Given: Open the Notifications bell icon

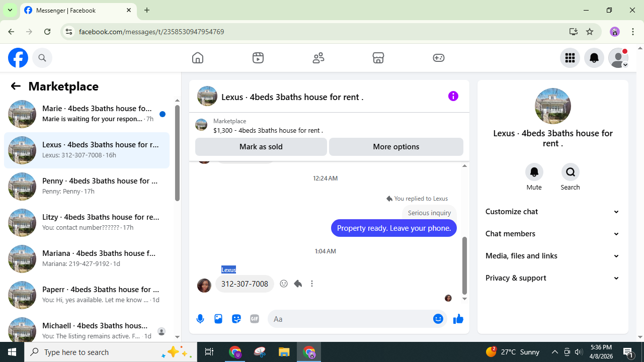Looking at the screenshot, I should pyautogui.click(x=594, y=58).
